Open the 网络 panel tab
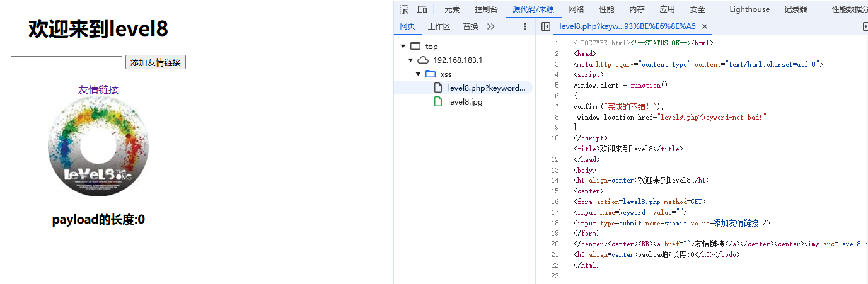The image size is (868, 284). tap(576, 9)
